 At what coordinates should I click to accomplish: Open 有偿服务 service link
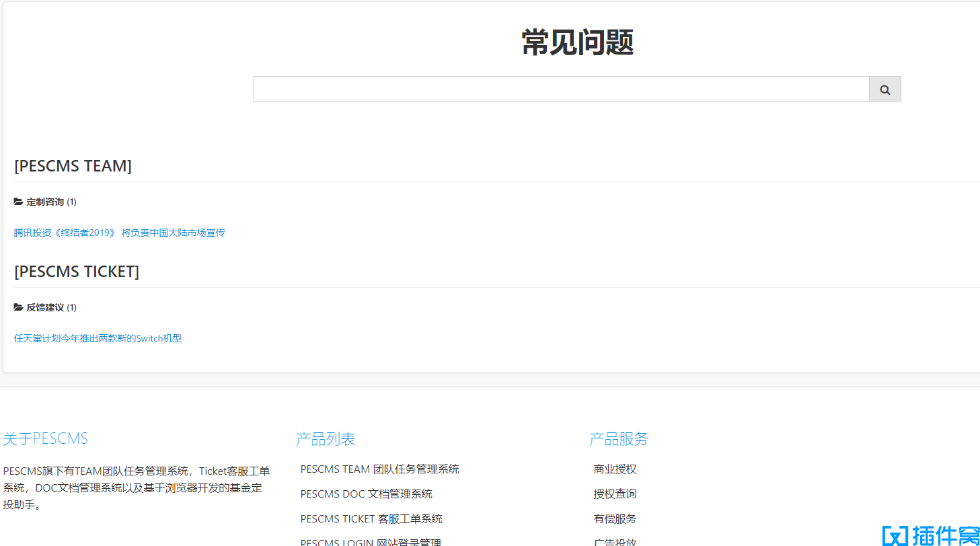(615, 518)
